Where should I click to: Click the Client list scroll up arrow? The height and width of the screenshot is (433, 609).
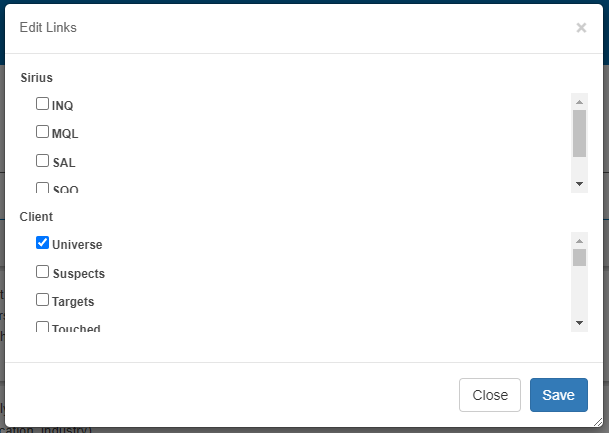coord(579,241)
